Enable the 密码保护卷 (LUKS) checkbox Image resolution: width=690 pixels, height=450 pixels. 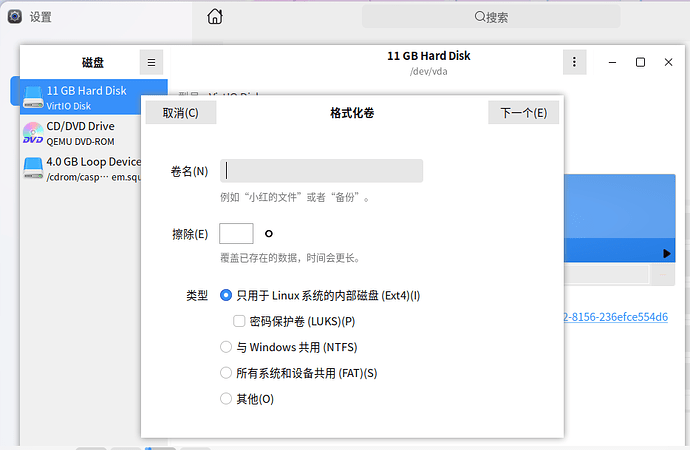point(239,321)
